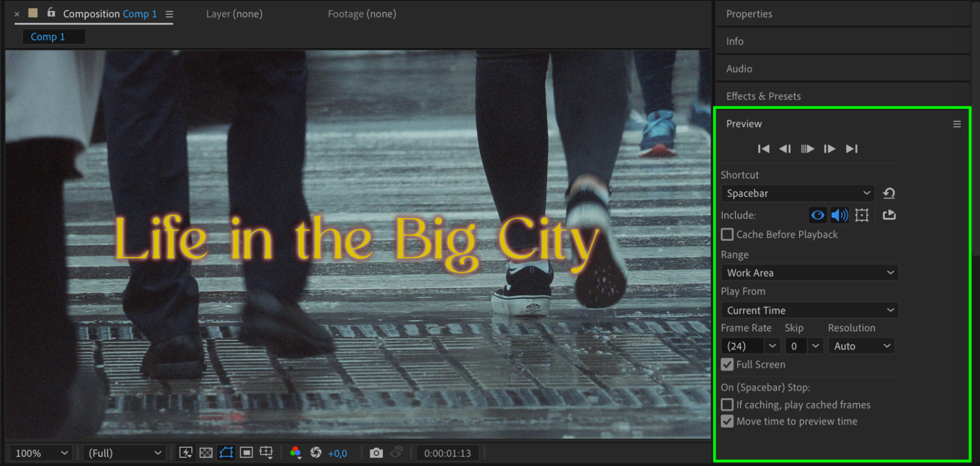Open the Work Area range dropdown

point(810,272)
